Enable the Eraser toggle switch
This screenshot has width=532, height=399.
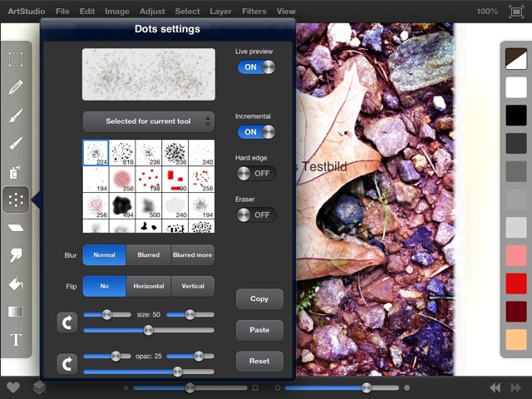(x=255, y=214)
